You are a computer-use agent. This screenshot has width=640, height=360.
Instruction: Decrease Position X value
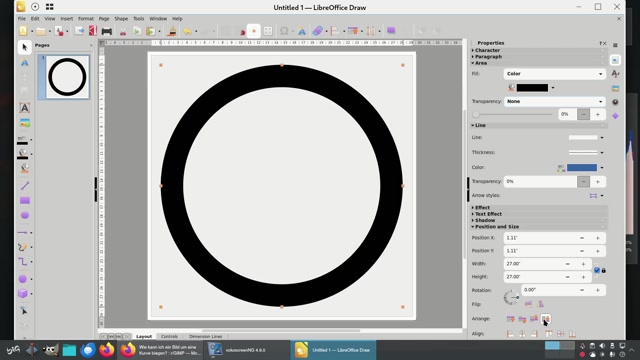coord(582,238)
